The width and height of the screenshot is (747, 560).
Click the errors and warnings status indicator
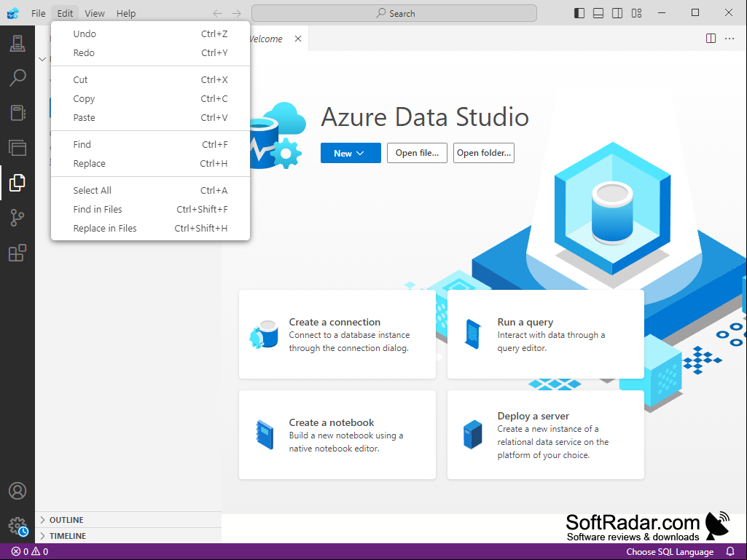(30, 551)
